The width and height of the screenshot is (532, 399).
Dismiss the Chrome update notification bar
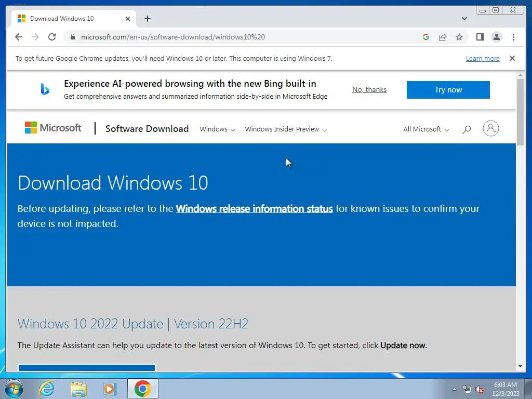point(512,58)
